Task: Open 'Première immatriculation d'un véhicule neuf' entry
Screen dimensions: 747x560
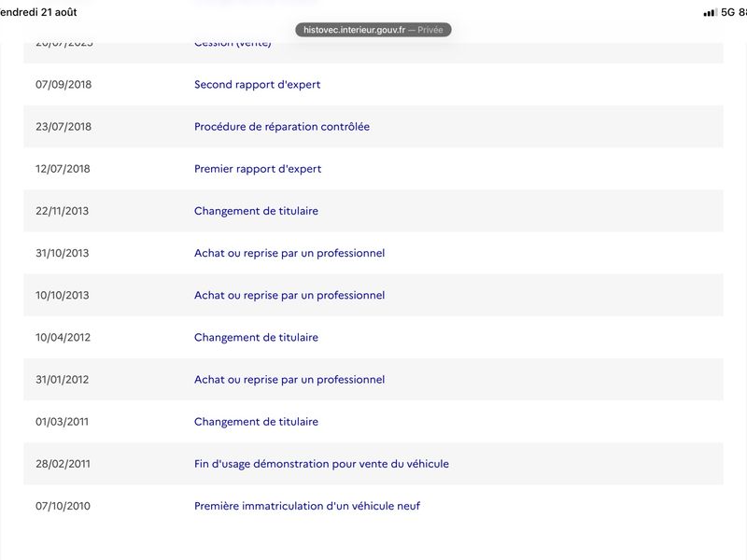Action: click(x=307, y=506)
